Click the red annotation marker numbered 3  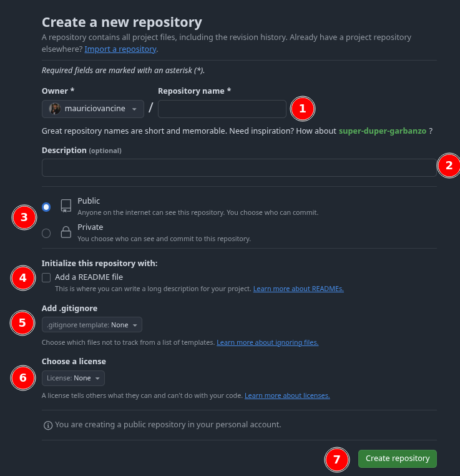[24, 217]
